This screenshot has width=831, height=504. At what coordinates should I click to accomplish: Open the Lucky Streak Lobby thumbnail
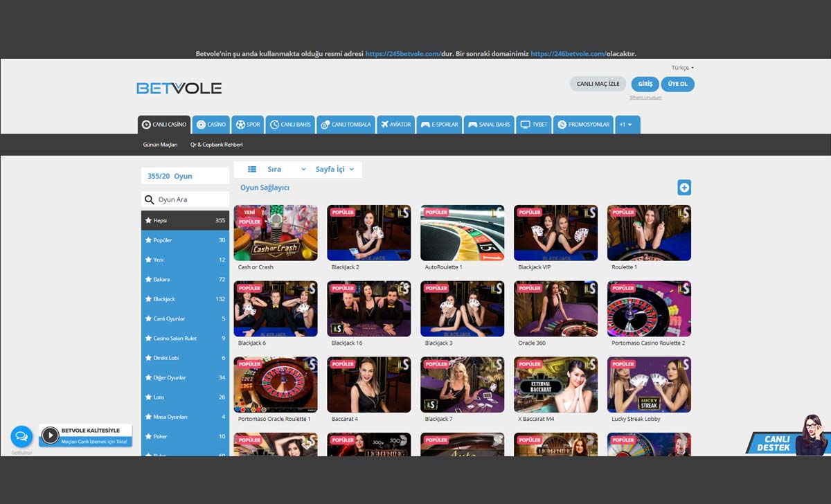click(x=650, y=385)
